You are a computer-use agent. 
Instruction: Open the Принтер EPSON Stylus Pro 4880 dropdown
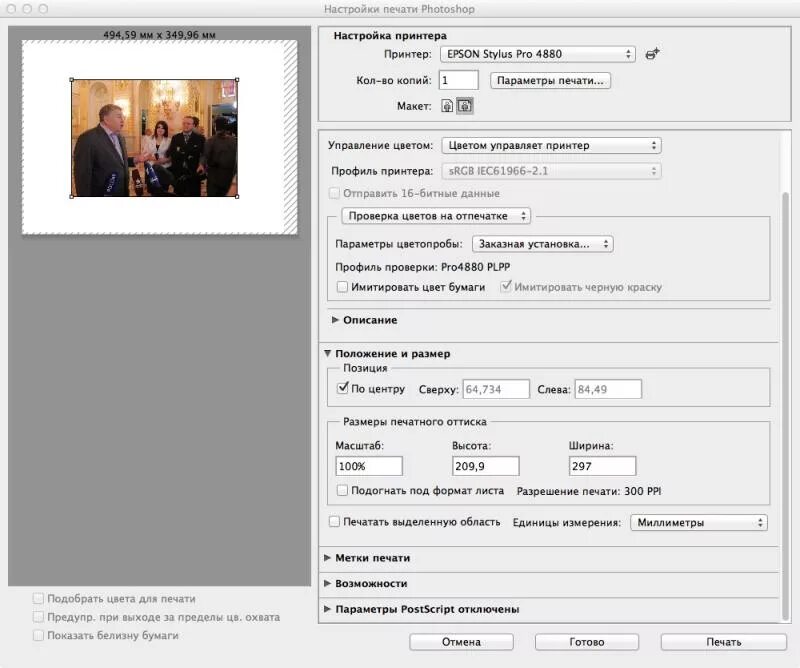point(538,54)
